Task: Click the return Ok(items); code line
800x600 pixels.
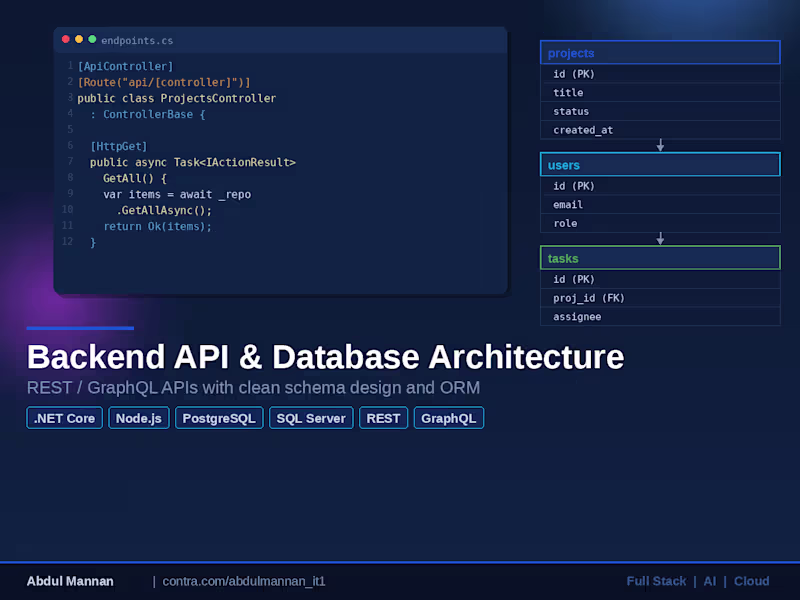Action: point(157,227)
